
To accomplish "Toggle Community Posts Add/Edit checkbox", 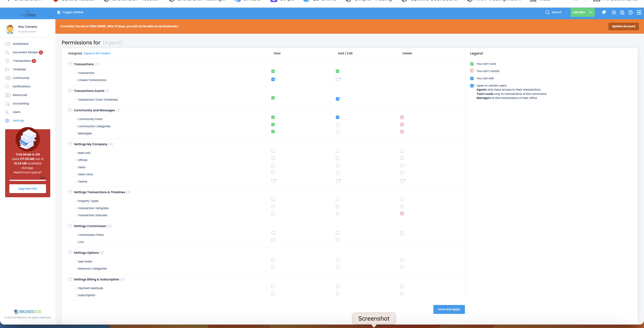I will [x=338, y=117].
